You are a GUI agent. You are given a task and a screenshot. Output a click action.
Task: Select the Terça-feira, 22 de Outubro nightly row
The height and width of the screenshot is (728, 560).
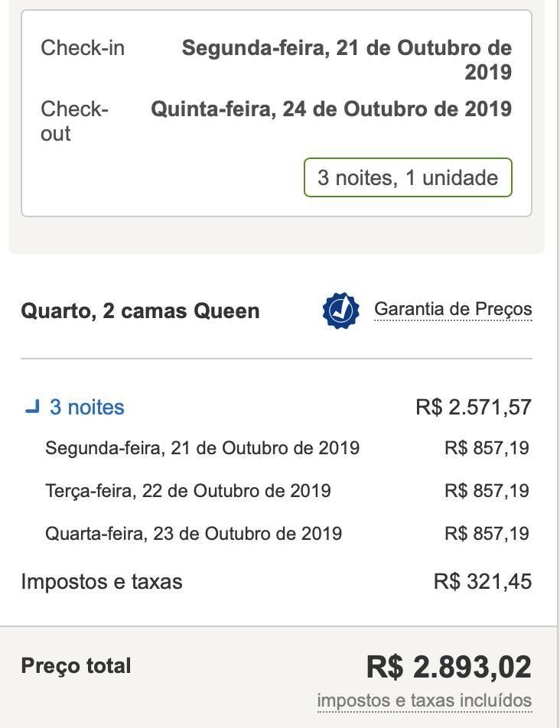click(x=287, y=491)
